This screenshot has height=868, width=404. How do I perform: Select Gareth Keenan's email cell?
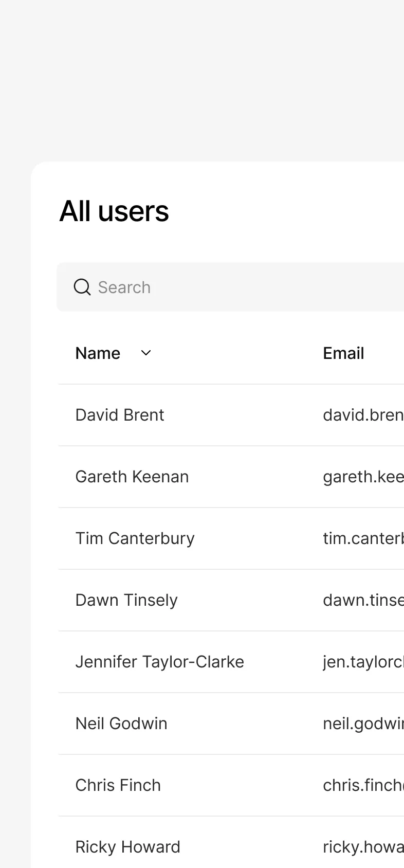click(x=363, y=477)
